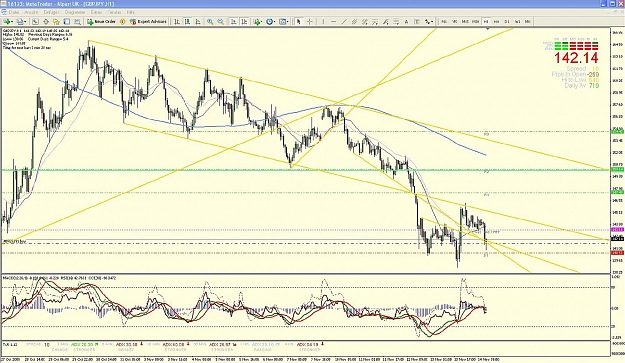Click the magenta price label on the price axis
The height and width of the screenshot is (363, 625).
(617, 230)
